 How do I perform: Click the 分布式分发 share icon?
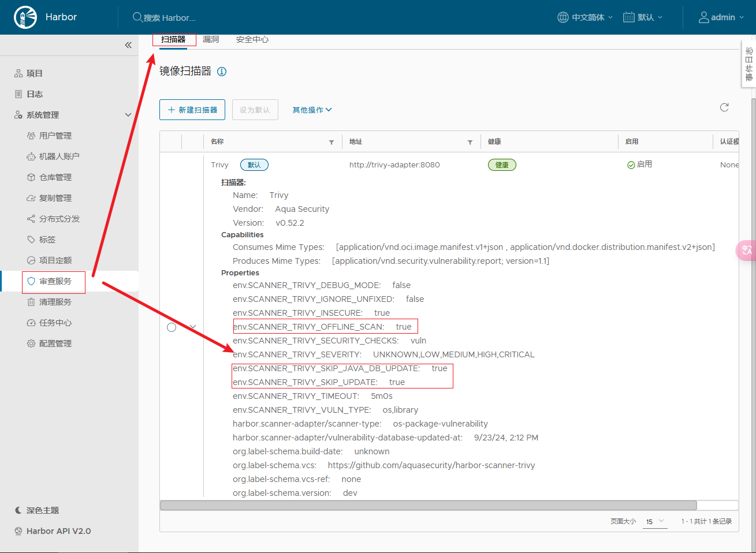point(31,219)
